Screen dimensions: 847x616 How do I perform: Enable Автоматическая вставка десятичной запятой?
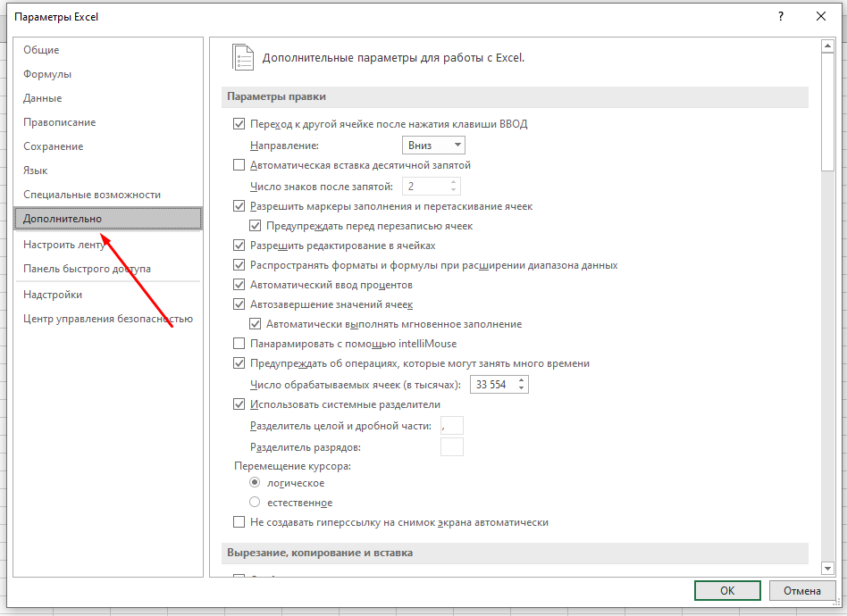[239, 164]
